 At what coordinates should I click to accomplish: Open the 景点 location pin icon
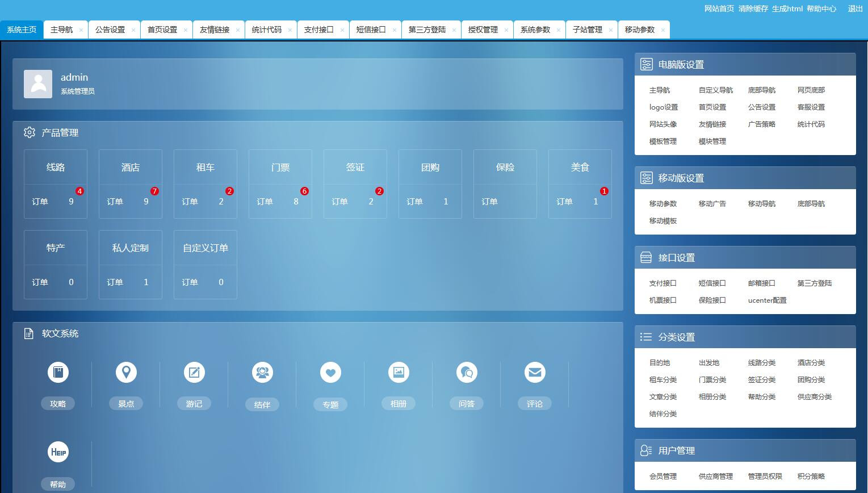[x=126, y=373]
